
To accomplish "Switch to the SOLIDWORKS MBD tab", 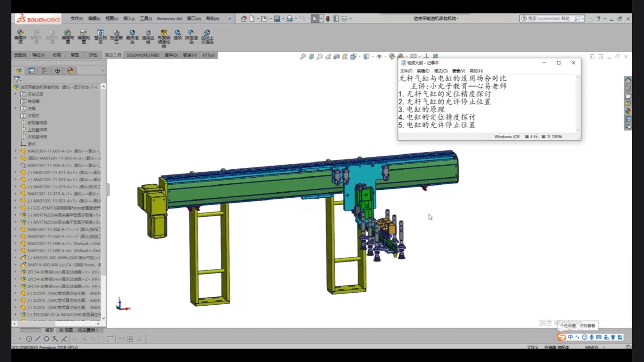I will pos(143,55).
